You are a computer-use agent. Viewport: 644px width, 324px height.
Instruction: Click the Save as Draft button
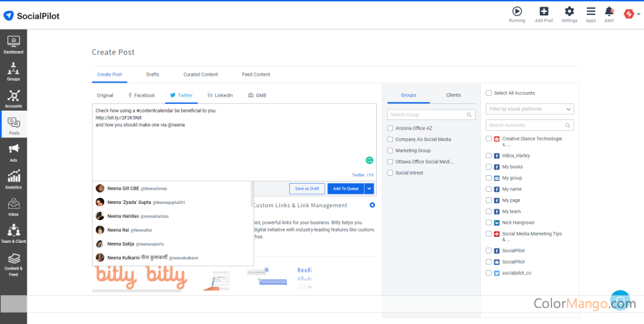(307, 188)
